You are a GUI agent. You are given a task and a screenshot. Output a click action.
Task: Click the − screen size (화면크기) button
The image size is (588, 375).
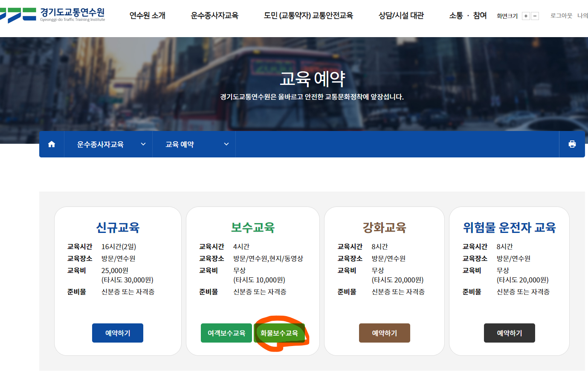pos(535,15)
